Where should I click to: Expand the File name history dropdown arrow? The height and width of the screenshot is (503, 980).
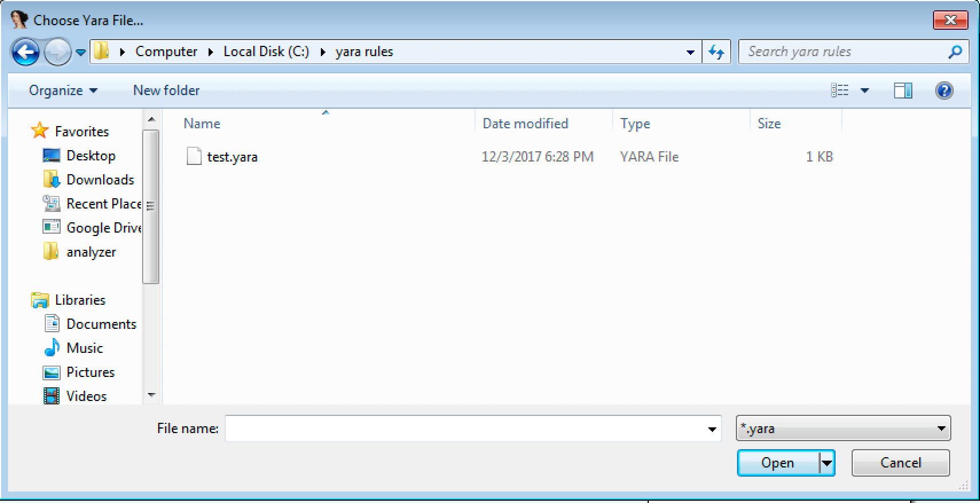(712, 429)
